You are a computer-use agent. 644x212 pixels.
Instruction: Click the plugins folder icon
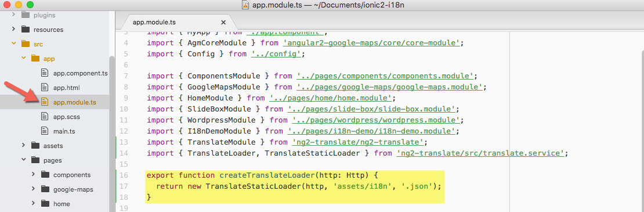pos(26,15)
